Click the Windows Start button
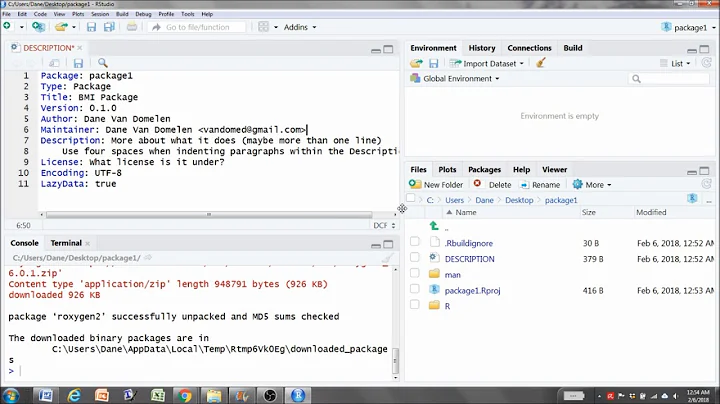Screen dimensions: 720x404 point(11,395)
